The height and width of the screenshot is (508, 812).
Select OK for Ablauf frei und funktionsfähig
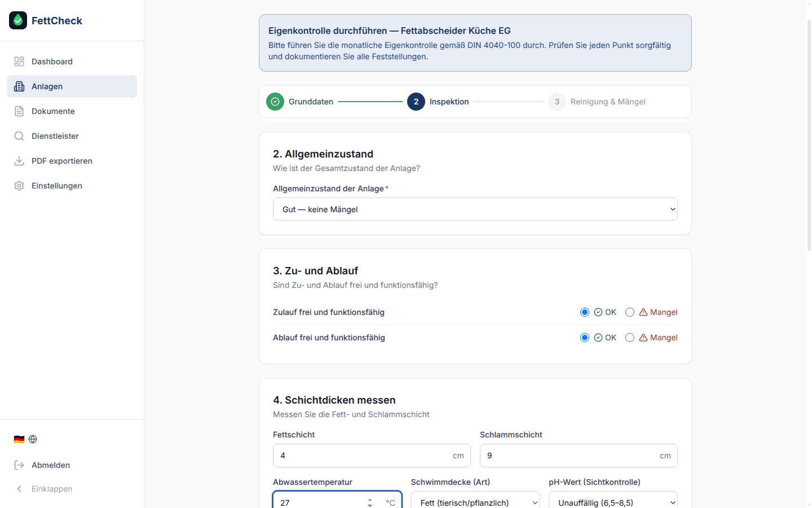(x=585, y=338)
